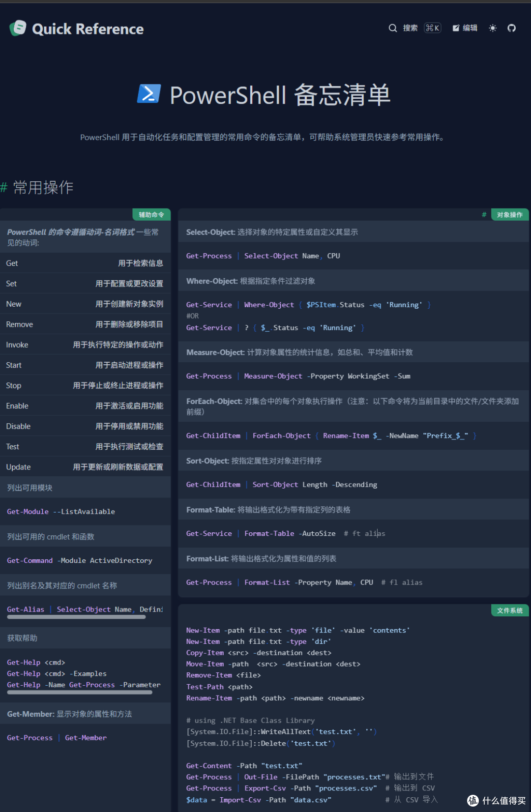Click the 辅助命令 card tag
Viewport: 531px width, 812px height.
tap(151, 215)
